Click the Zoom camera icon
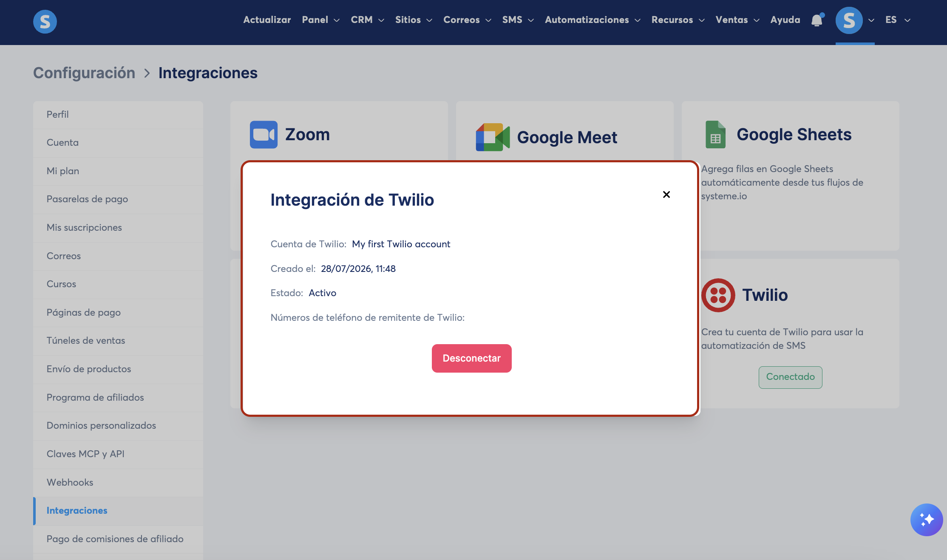Viewport: 947px width, 560px height. point(264,135)
